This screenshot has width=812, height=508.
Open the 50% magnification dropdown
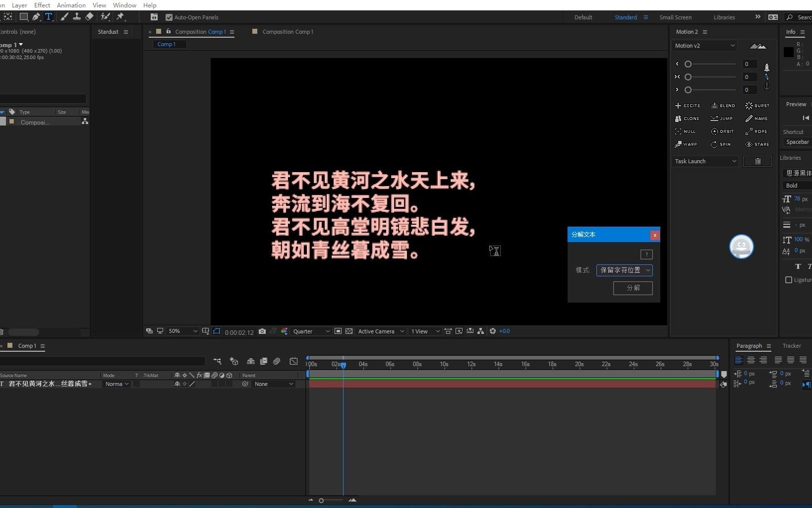click(182, 331)
